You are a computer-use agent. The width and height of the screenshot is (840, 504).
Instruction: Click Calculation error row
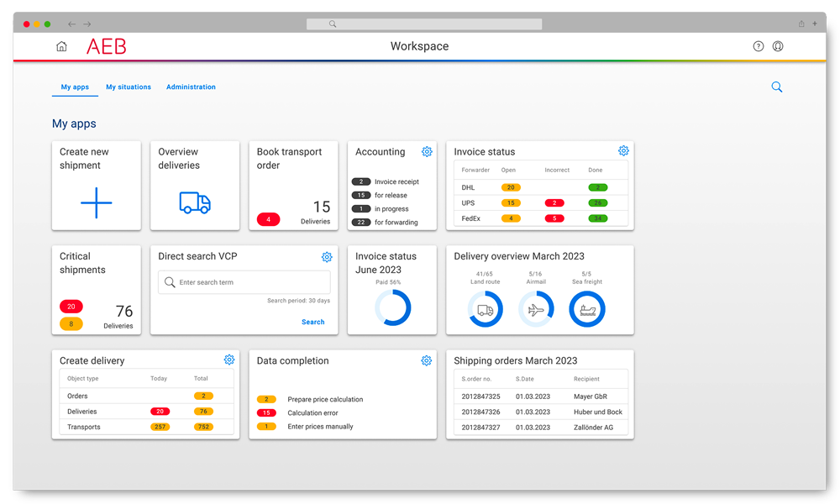[298, 413]
